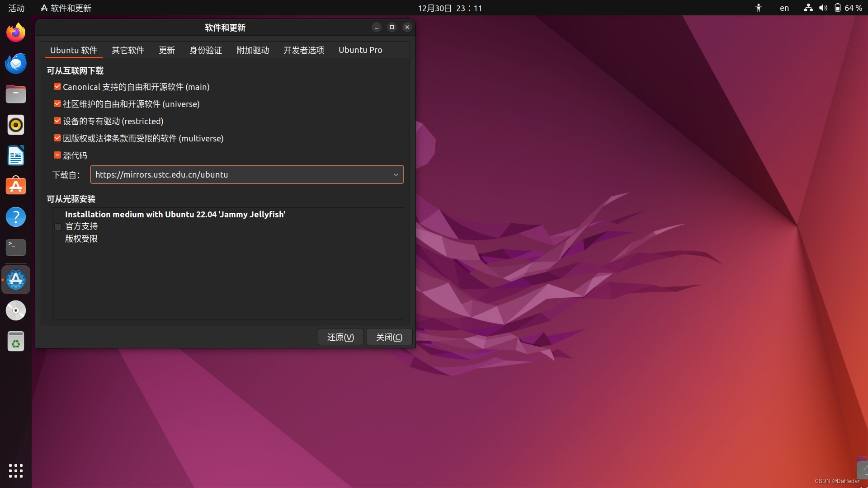
Task: Open the 附加驱动 tab
Action: click(x=252, y=50)
